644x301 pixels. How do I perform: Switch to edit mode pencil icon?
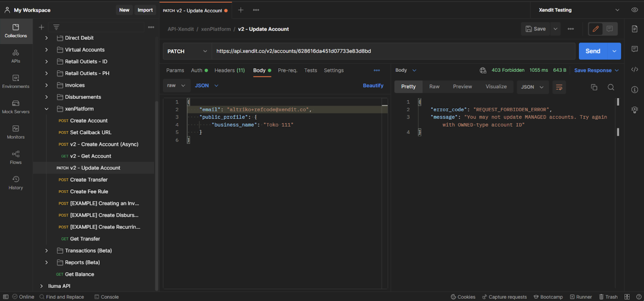click(x=596, y=29)
